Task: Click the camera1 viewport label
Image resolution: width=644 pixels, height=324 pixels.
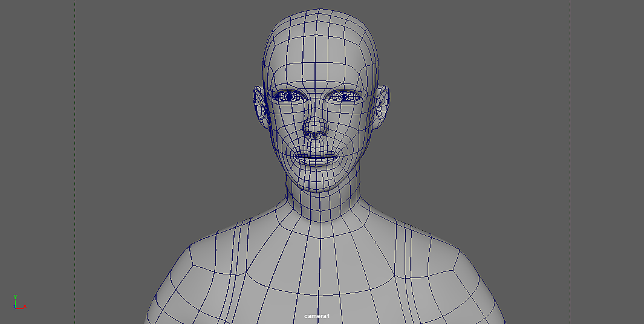Action: [x=317, y=316]
